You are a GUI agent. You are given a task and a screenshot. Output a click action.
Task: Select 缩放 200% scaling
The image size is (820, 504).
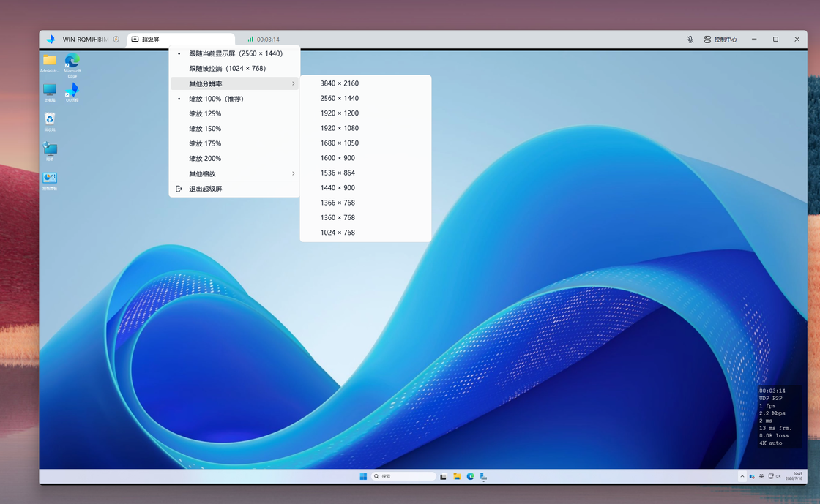[234, 158]
